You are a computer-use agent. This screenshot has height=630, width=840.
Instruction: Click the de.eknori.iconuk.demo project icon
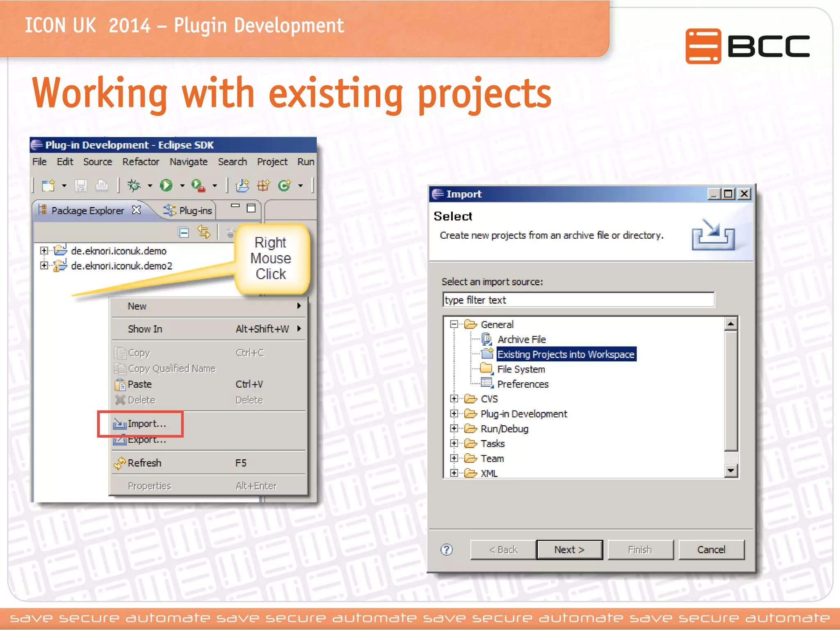pos(60,250)
